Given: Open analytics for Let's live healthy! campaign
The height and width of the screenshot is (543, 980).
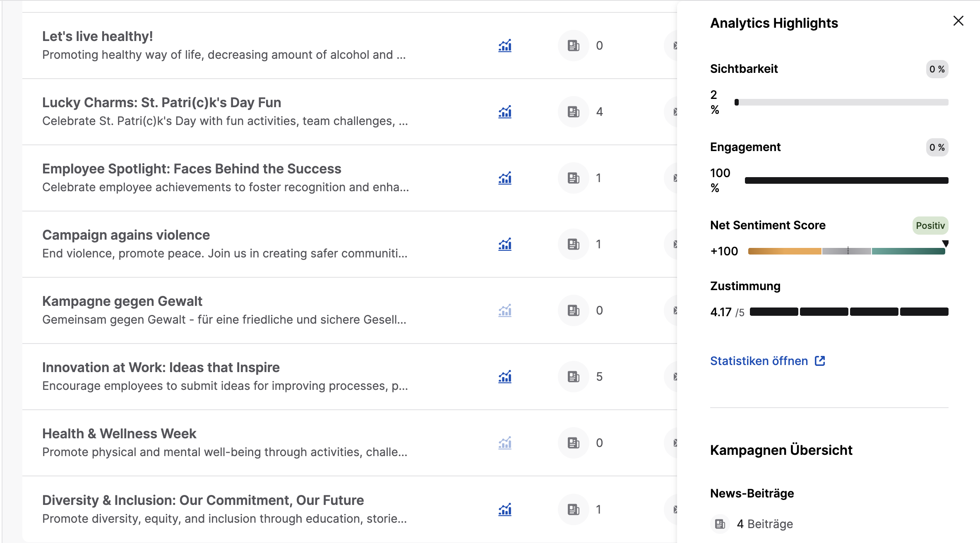Looking at the screenshot, I should pyautogui.click(x=505, y=46).
